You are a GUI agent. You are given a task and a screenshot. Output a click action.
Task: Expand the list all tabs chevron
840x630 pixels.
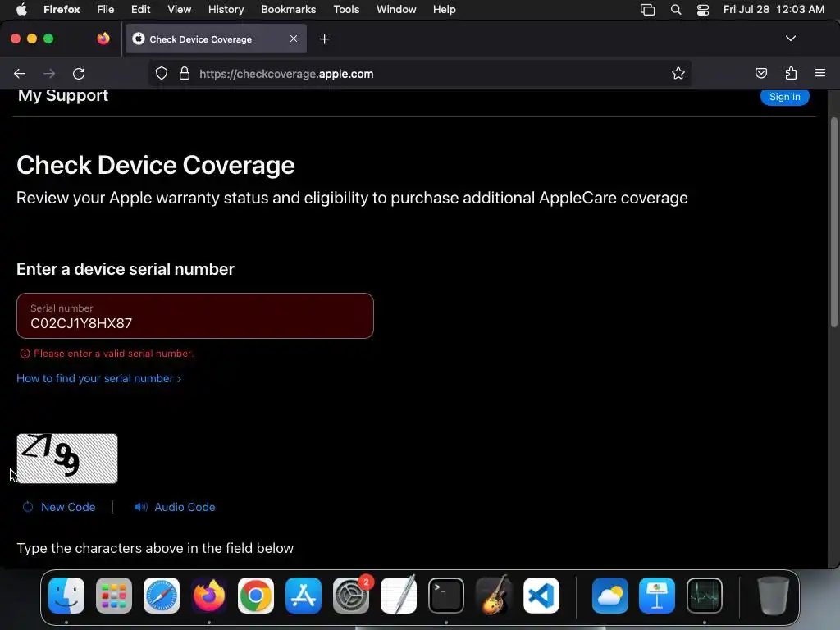(790, 39)
